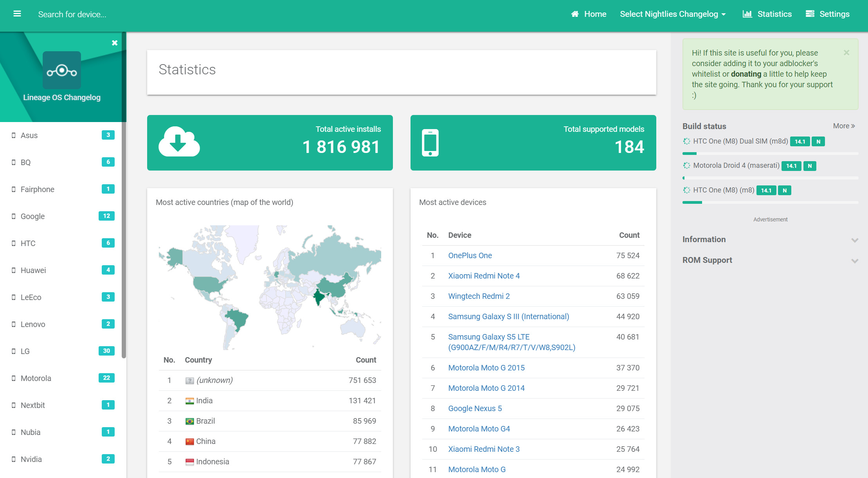Click the world map of active countries
868x478 pixels.
click(270, 288)
